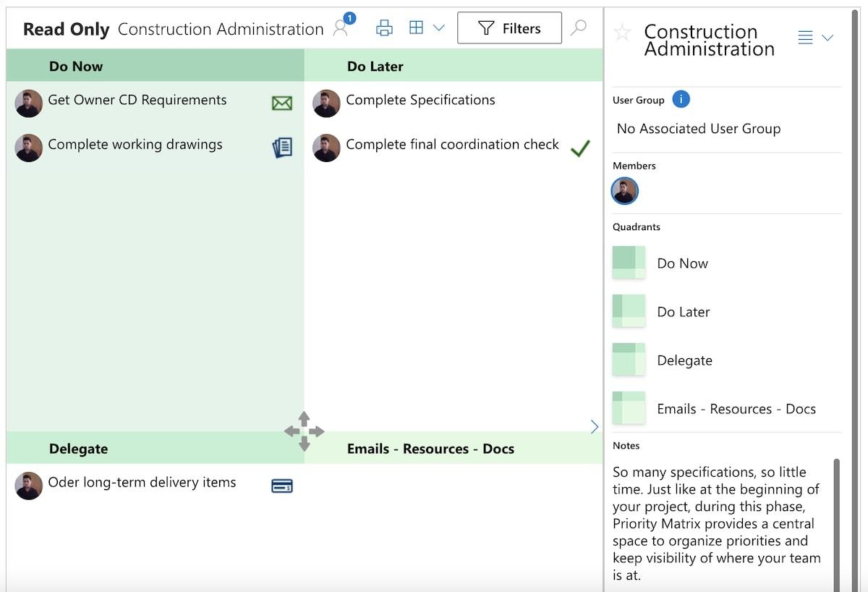
Task: Open the hamburger menu dropdown in side panel
Action: pos(815,38)
